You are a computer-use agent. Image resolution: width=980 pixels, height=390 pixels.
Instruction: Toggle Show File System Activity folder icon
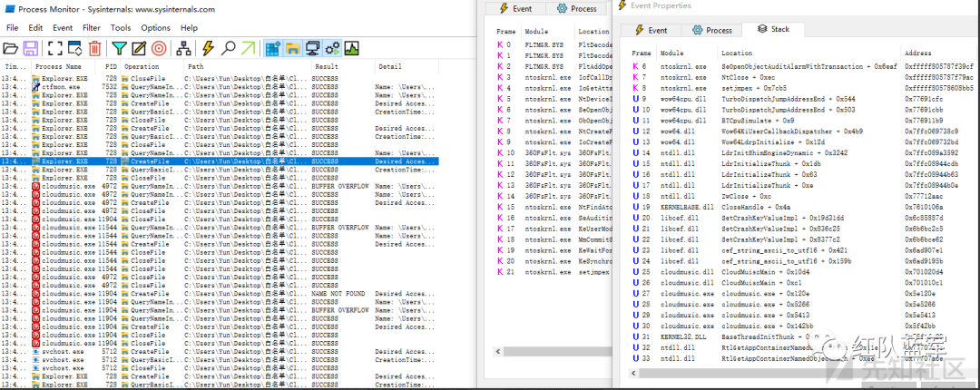click(292, 47)
